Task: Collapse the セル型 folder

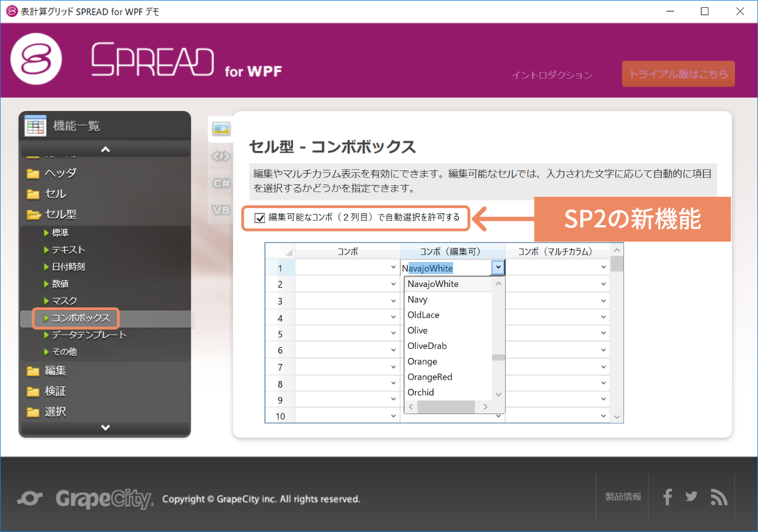Action: tap(52, 214)
